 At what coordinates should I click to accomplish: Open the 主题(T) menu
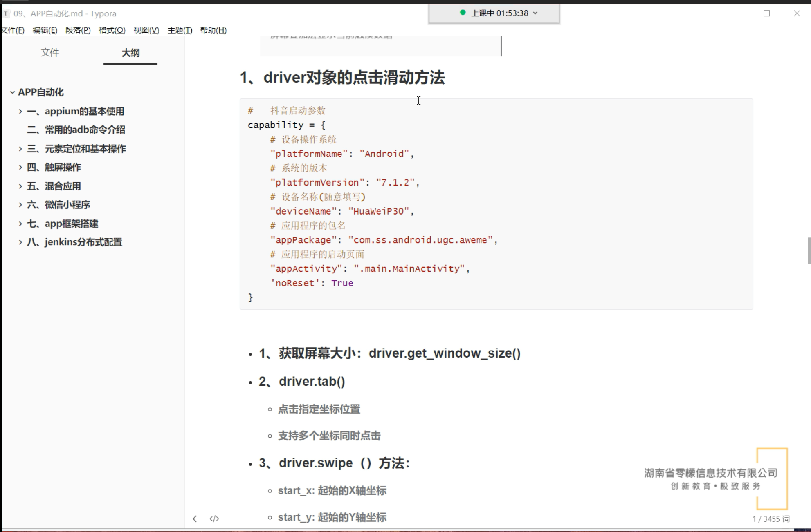tap(180, 30)
